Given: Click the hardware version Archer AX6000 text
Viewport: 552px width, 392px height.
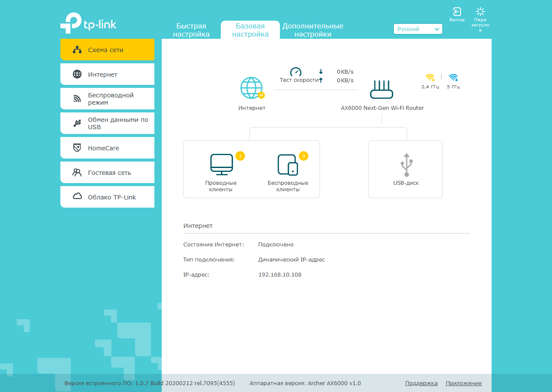Looking at the screenshot, I should [305, 383].
